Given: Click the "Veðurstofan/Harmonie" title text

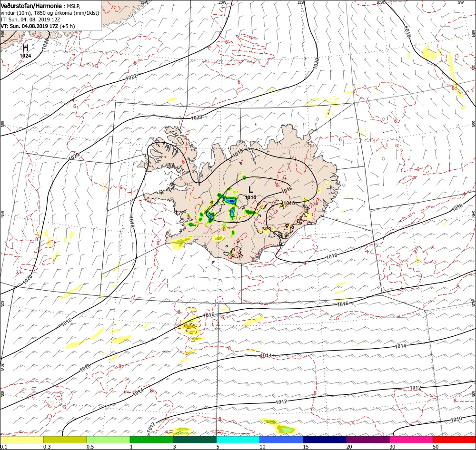Looking at the screenshot, I should coord(30,6).
